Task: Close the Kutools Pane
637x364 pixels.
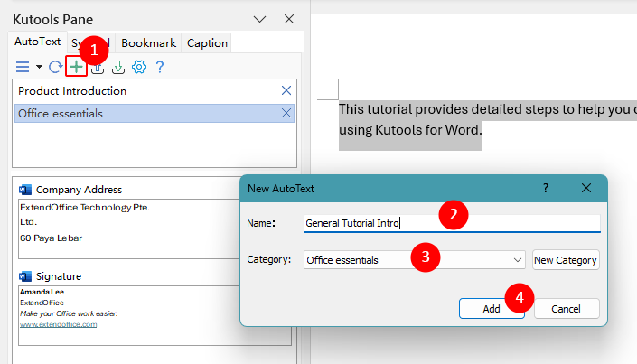Action: pyautogui.click(x=289, y=19)
